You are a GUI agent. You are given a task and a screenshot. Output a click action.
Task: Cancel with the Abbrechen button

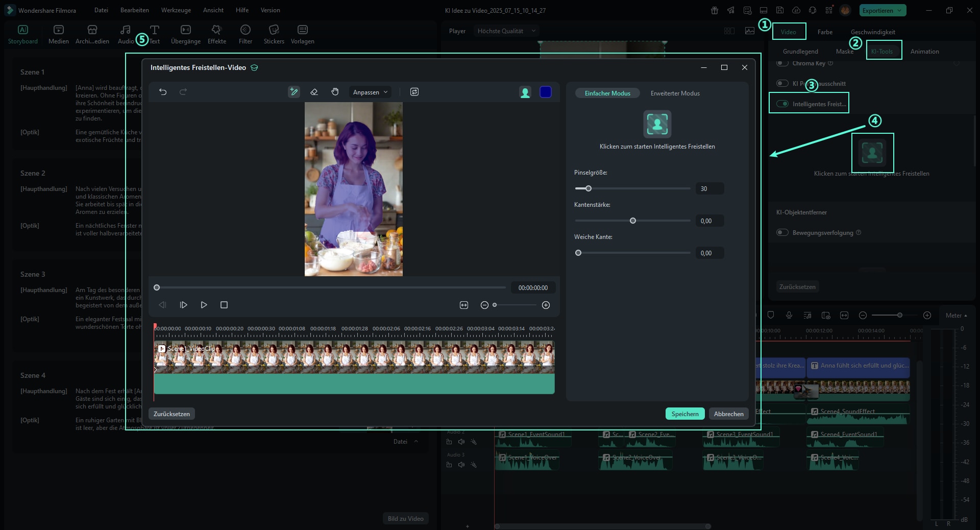728,414
